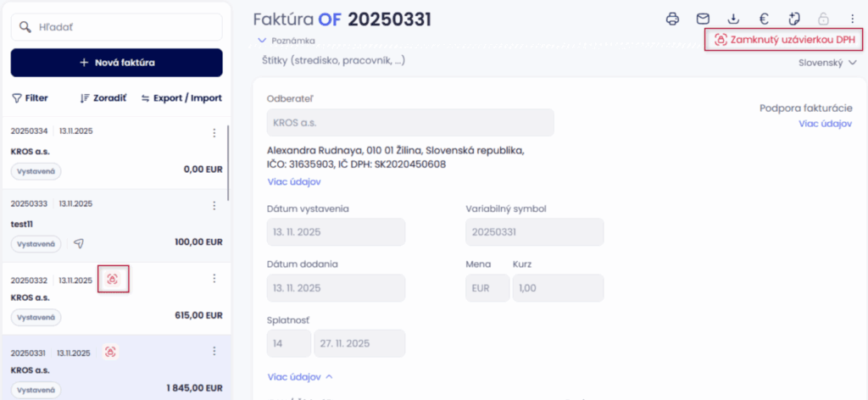Send invoice by email envelope icon
Image resolution: width=868 pixels, height=400 pixels.
(703, 19)
